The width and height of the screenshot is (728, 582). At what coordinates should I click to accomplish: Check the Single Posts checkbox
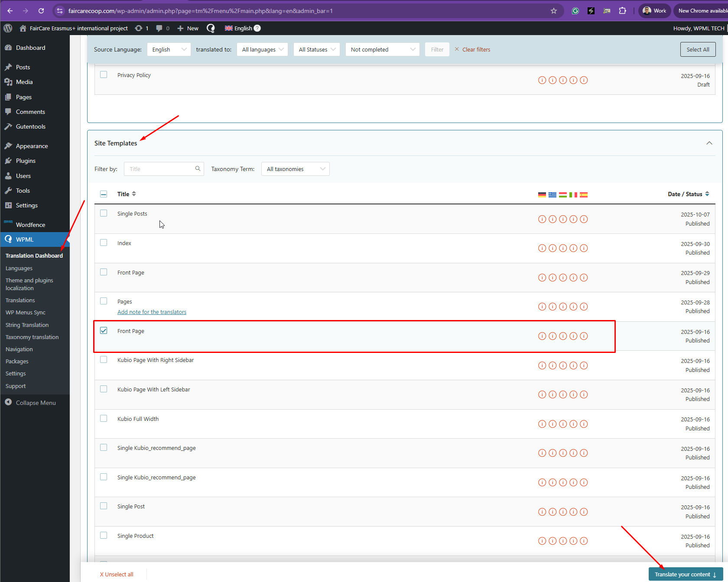(104, 213)
